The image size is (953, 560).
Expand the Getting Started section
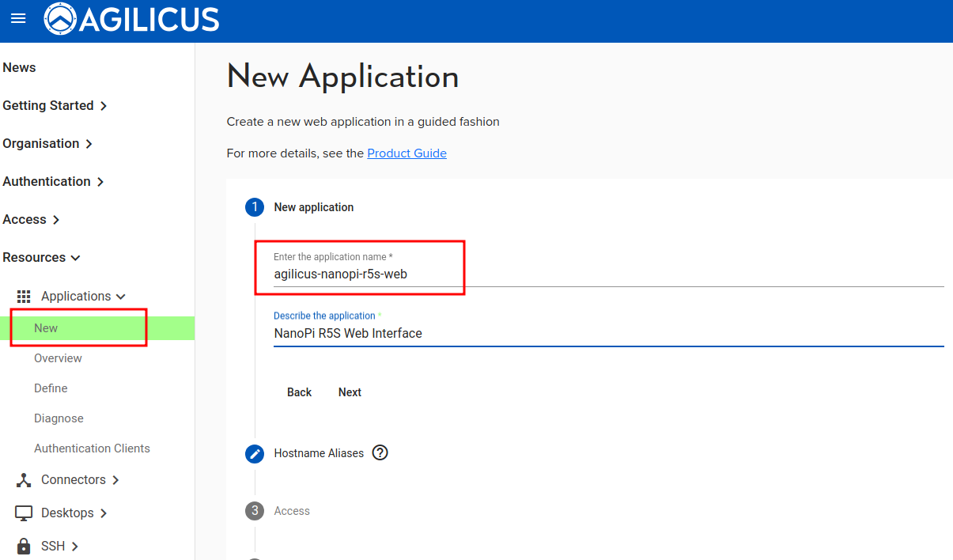(x=55, y=106)
